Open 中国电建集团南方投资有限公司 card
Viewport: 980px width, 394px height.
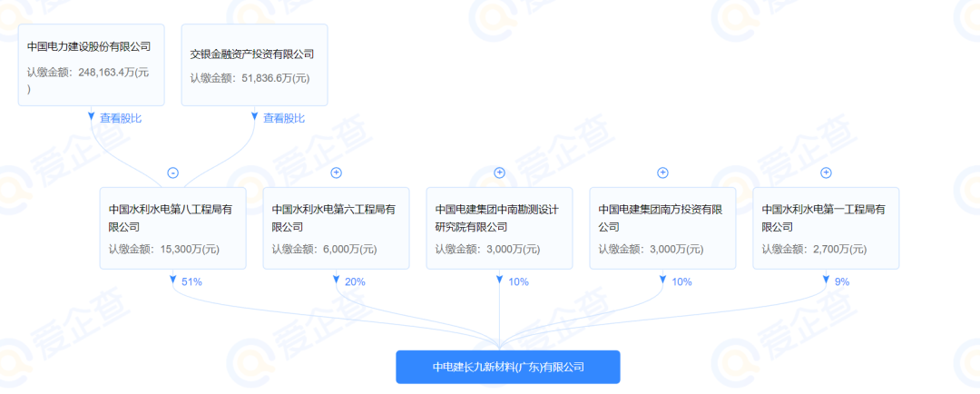(x=662, y=228)
